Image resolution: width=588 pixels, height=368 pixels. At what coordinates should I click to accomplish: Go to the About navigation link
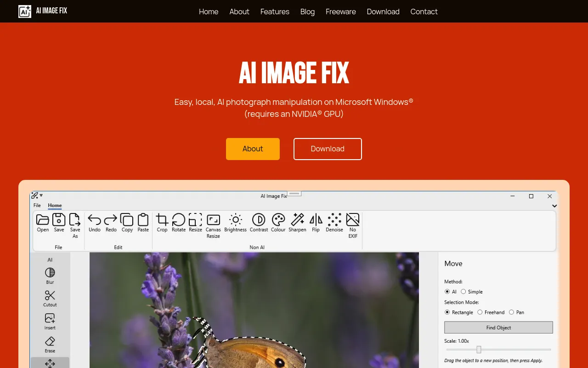[239, 11]
